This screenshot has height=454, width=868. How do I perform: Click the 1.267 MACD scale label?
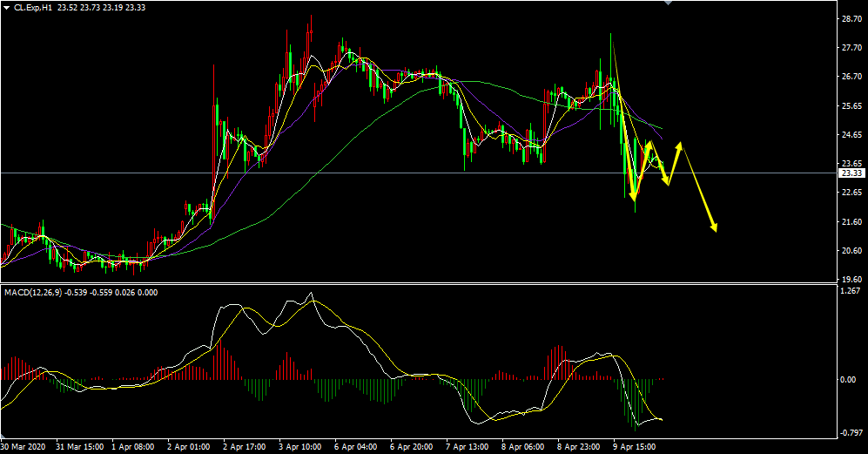coord(851,290)
